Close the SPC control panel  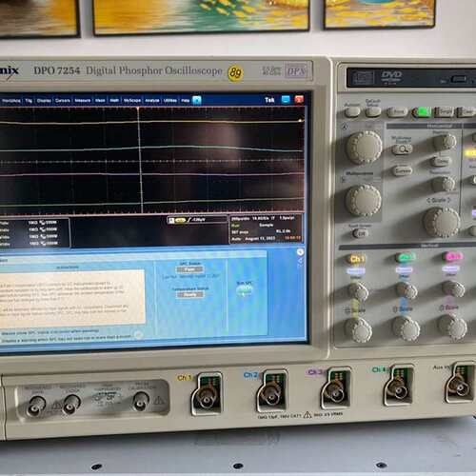pos(300,252)
